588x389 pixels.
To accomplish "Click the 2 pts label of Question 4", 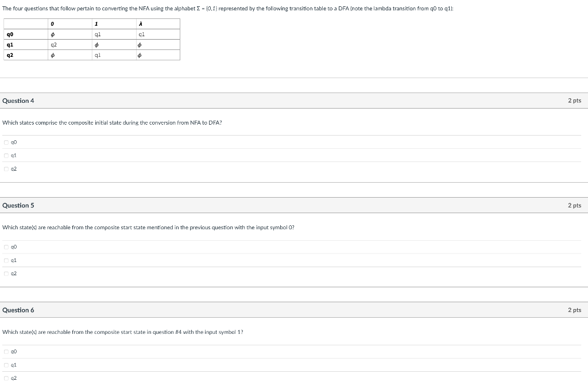I will 574,101.
